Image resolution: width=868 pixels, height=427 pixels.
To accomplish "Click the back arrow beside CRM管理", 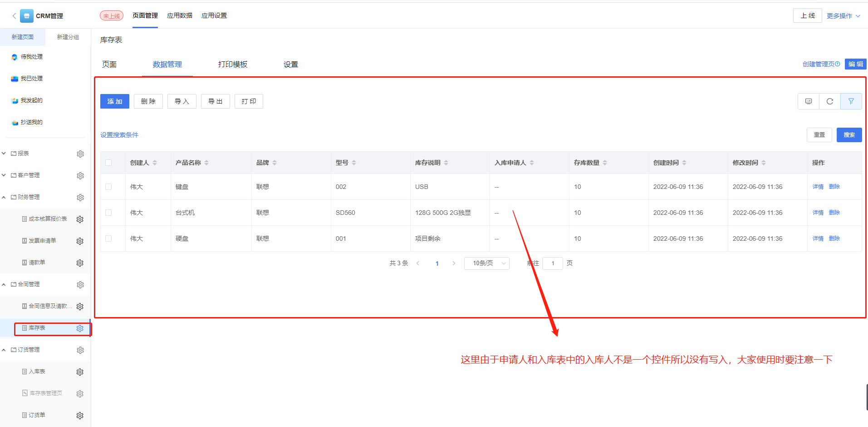I will [x=14, y=16].
